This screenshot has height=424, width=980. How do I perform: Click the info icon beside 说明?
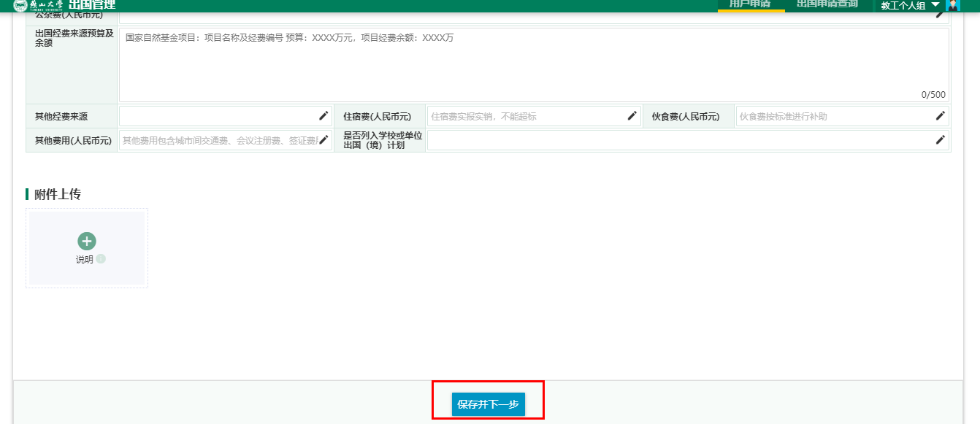coord(101,259)
